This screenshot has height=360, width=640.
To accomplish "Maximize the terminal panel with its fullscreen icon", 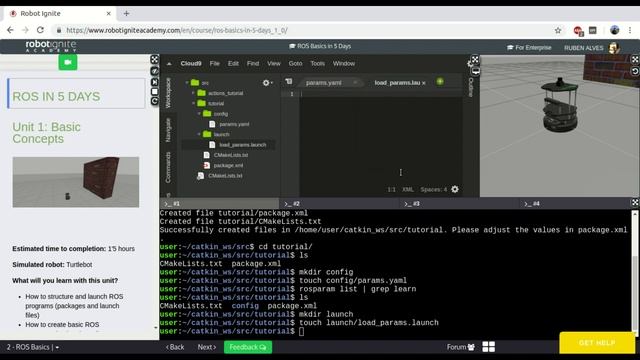I will click(635, 202).
